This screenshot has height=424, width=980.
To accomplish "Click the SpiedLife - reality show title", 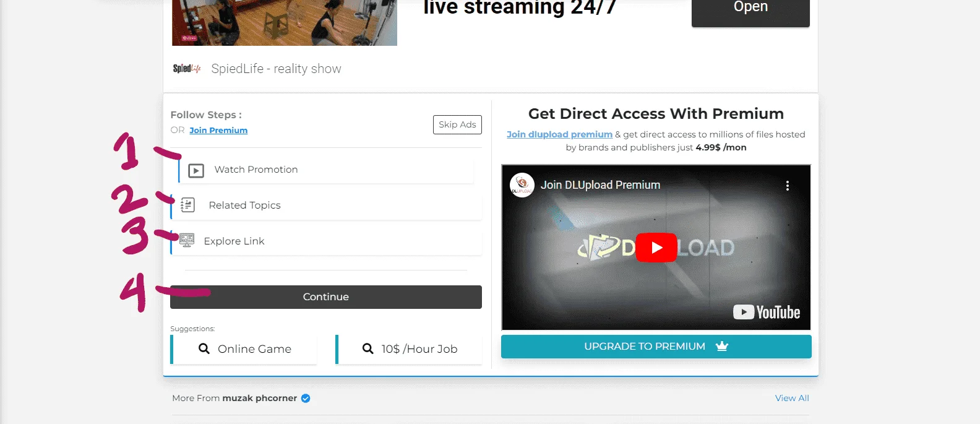I will (x=276, y=69).
